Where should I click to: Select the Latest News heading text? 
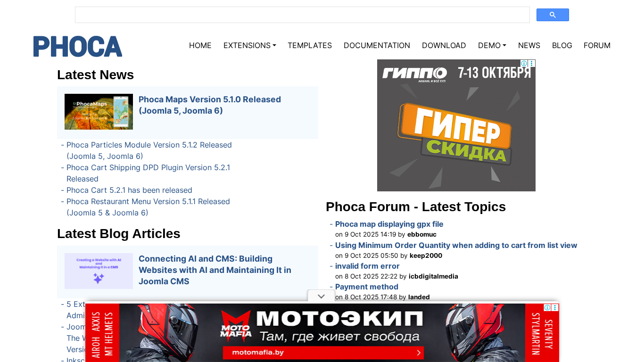pos(95,75)
